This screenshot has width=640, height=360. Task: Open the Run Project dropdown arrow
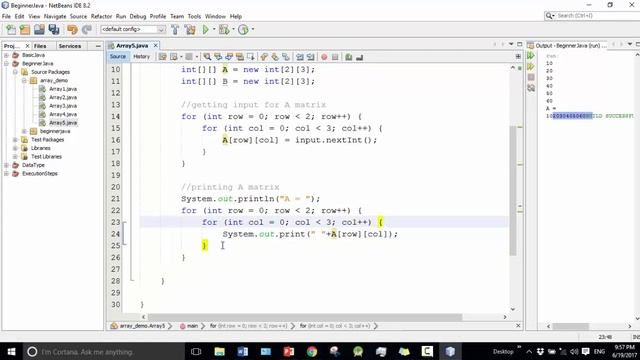tap(214, 29)
